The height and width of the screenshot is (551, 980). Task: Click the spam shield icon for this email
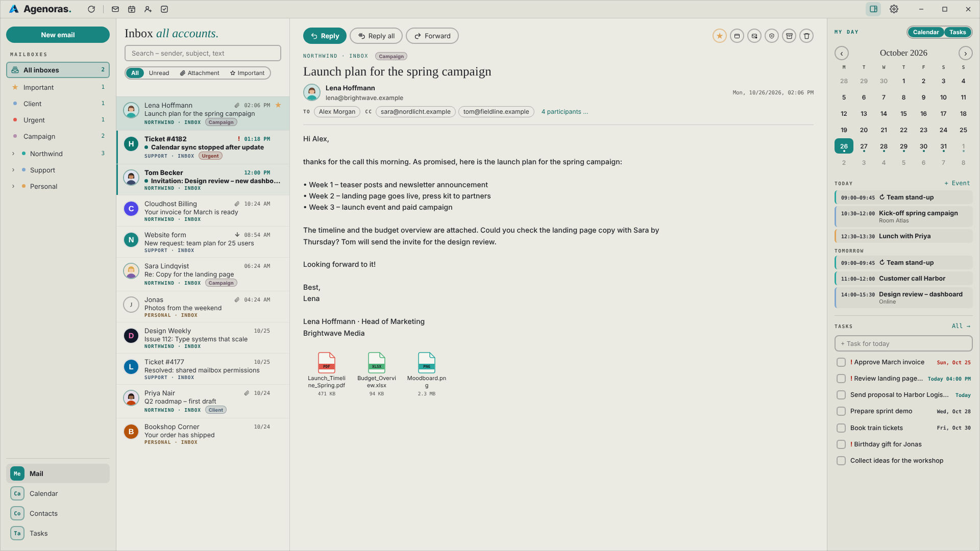[772, 36]
